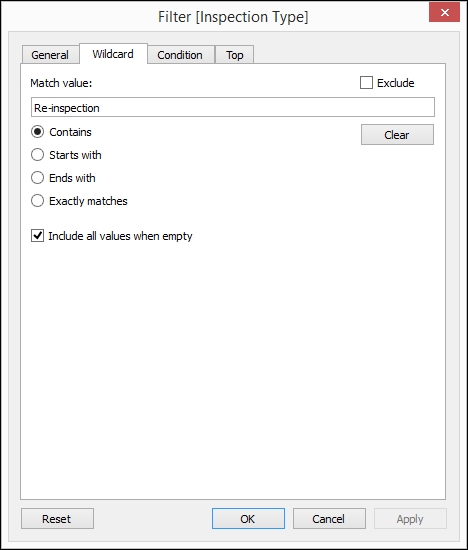Tick the Exclude checkbox

[x=366, y=83]
